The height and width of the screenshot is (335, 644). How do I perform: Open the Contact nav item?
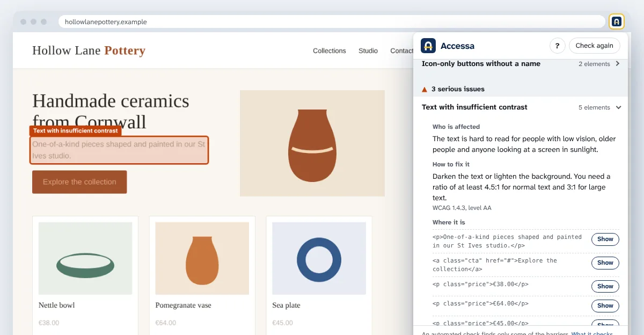[x=402, y=51]
